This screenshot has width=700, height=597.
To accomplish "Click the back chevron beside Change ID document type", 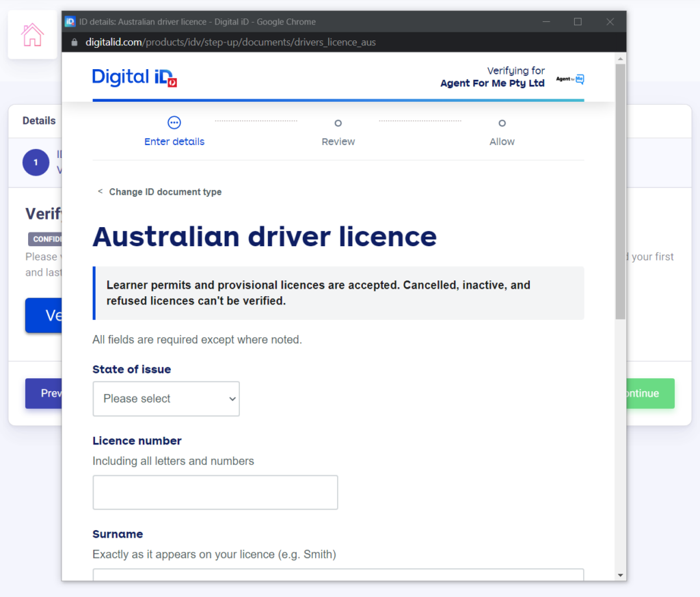I will click(x=100, y=191).
